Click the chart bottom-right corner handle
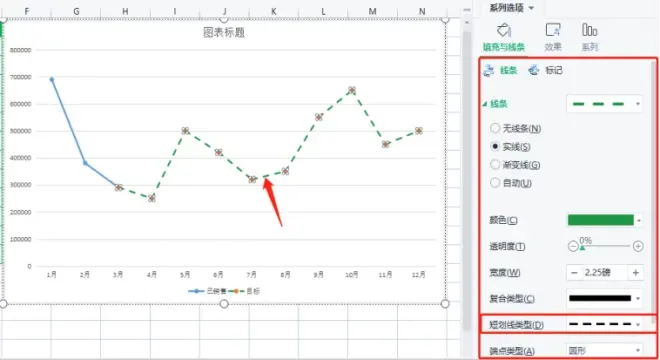 coord(445,304)
